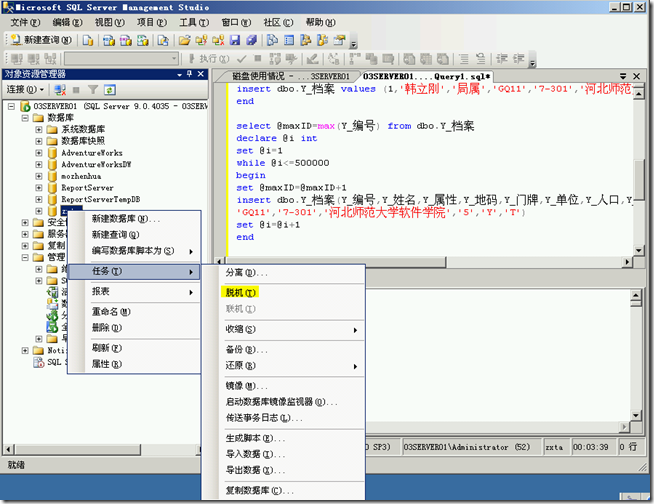Click the Save floppy disk icon
This screenshot has height=504, width=654.
[x=235, y=40]
